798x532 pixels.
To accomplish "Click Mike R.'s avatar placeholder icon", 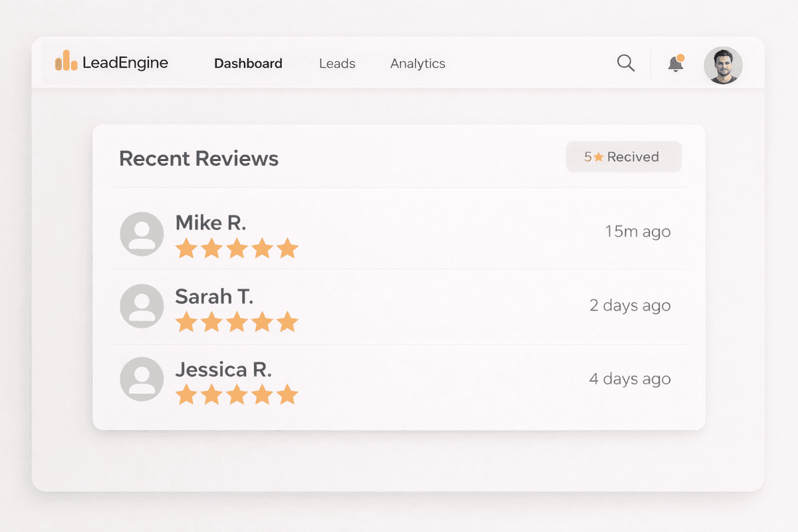I will point(141,234).
